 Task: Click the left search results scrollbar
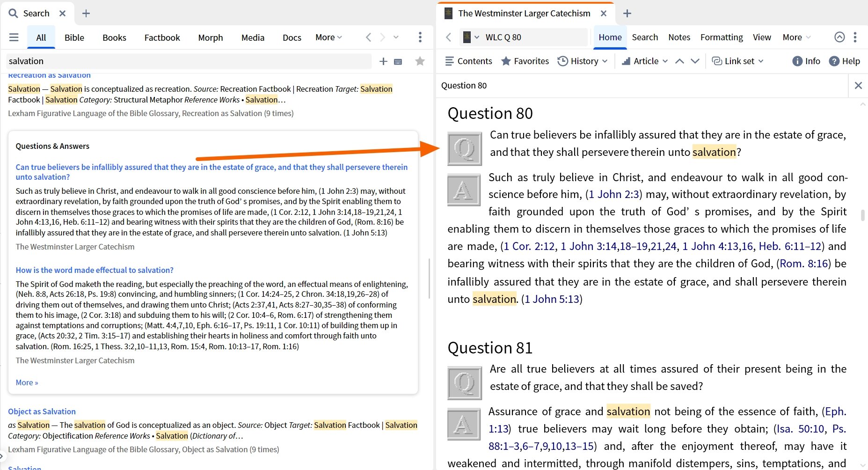tap(429, 279)
